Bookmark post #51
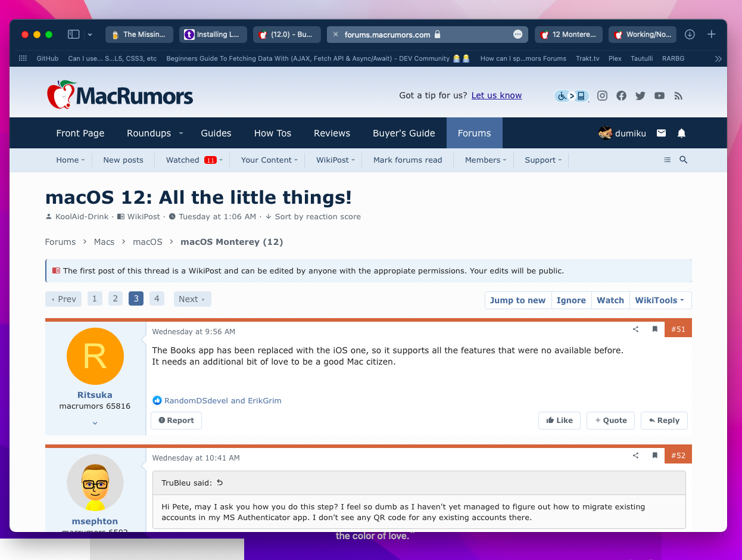The height and width of the screenshot is (560, 742). click(x=654, y=329)
